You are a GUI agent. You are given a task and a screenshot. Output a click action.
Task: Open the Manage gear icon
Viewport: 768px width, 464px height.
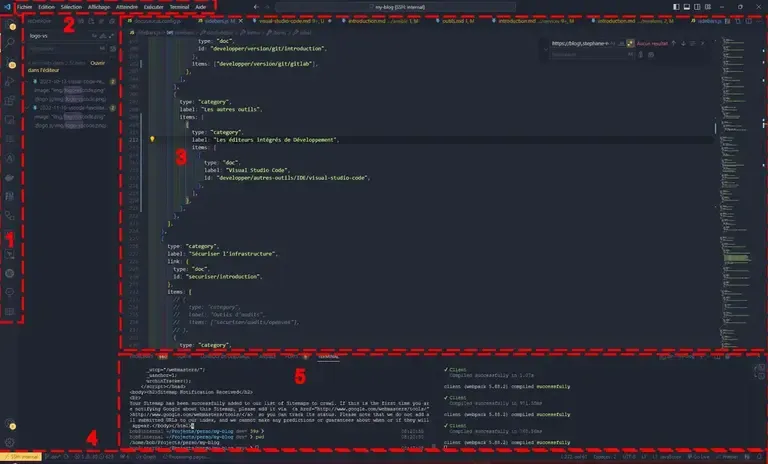[10, 442]
